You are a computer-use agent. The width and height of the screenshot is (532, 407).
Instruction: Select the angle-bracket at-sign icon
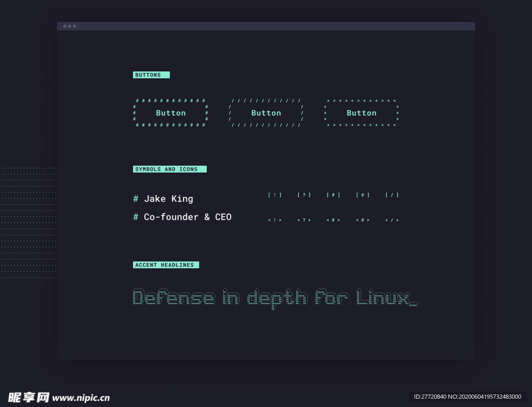click(363, 220)
